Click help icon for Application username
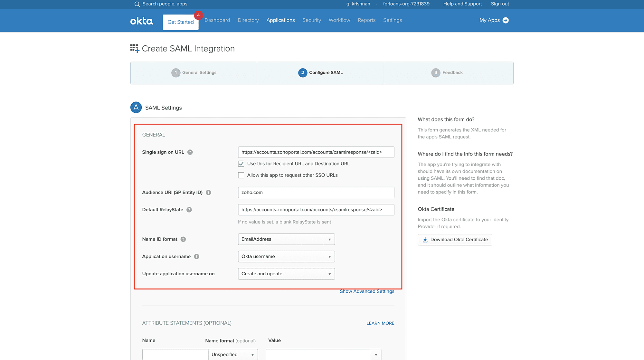The height and width of the screenshot is (360, 644). (x=196, y=257)
